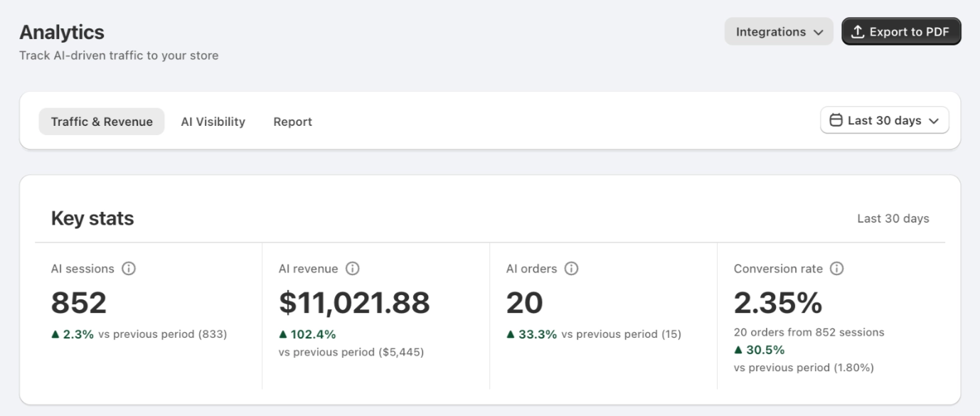The image size is (980, 416).
Task: Click 'Track AI-driven traffic to your store' subtitle
Action: point(119,55)
